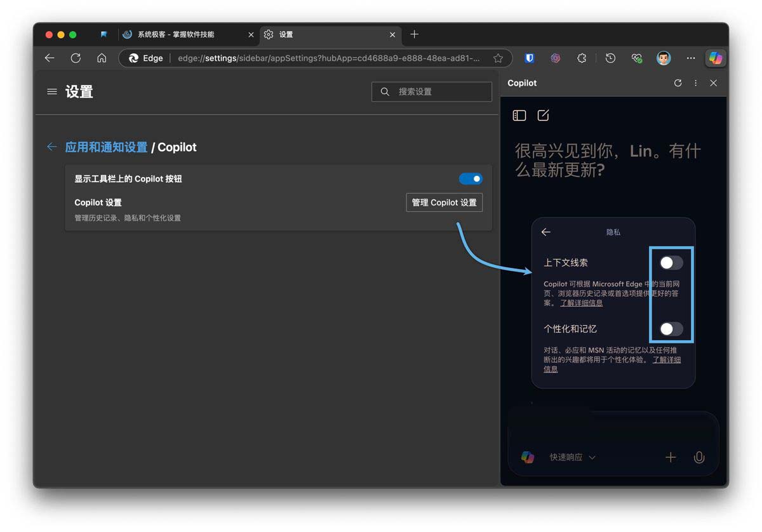Click the back arrow beside 应用和通知设置

pos(51,147)
